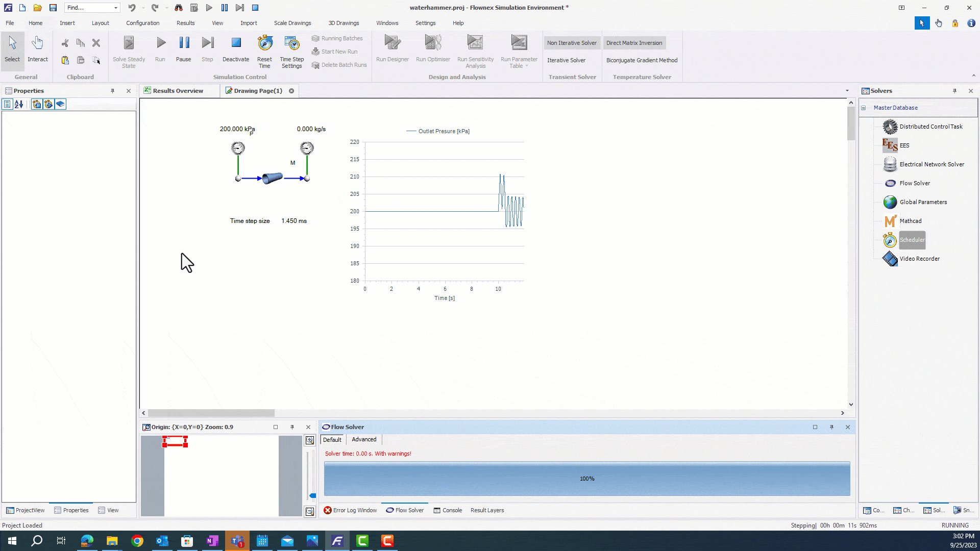Image resolution: width=980 pixels, height=551 pixels.
Task: Select Non Iterative Solver option
Action: click(x=572, y=43)
